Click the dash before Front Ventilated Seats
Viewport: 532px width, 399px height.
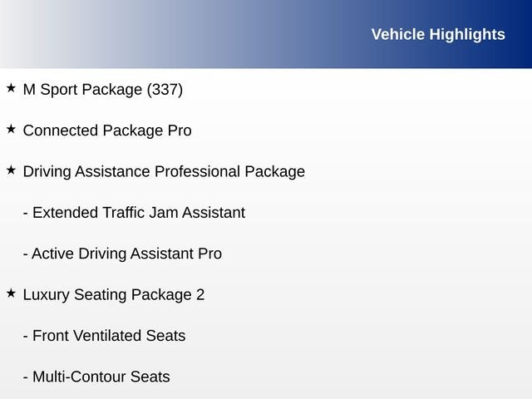(26, 337)
